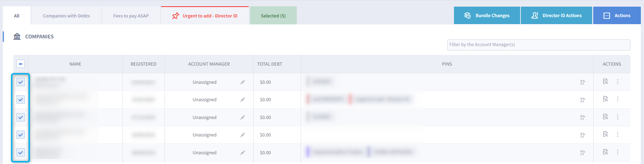The width and height of the screenshot is (644, 164).
Task: Click pin icon in third company row
Action: (x=582, y=118)
